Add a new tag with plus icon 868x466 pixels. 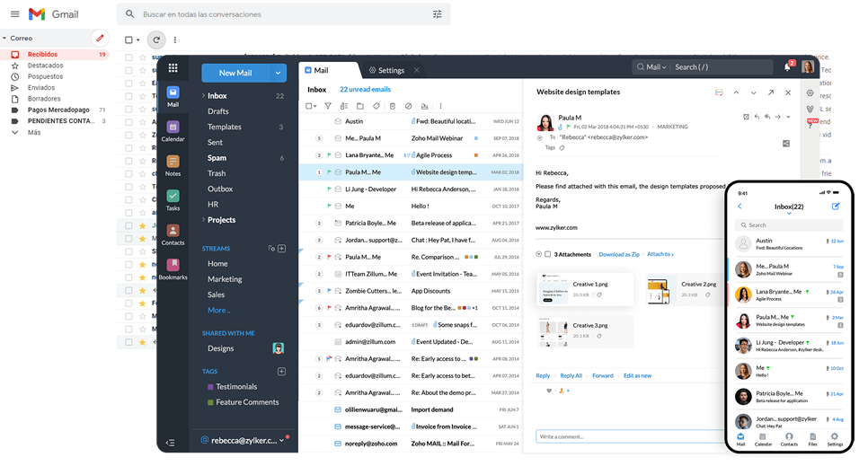point(282,372)
